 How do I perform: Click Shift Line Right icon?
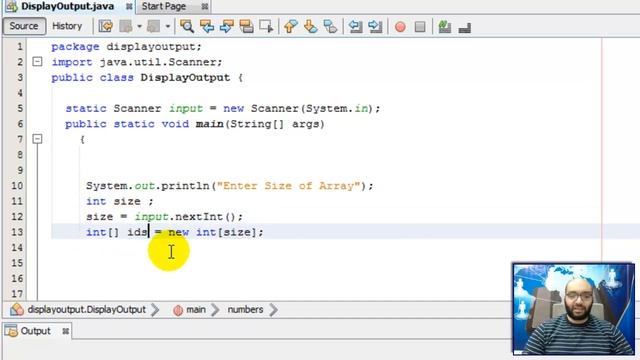tap(375, 27)
